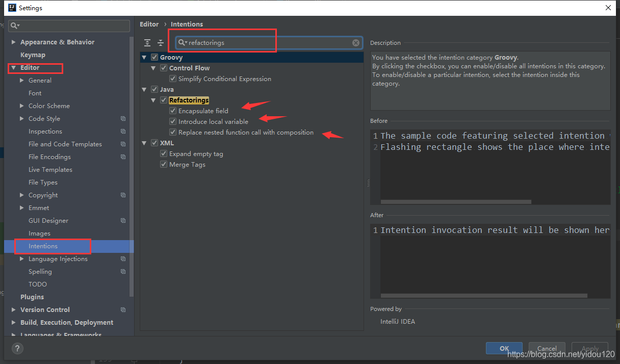
Task: Click the magnifier icon in settings sidebar search
Action: 15,25
